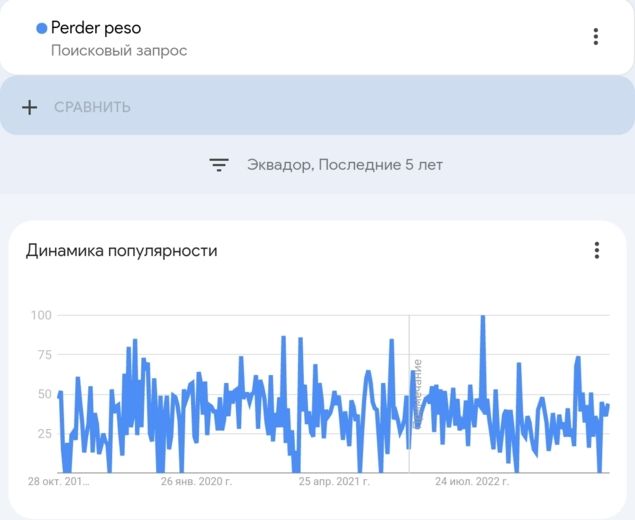Screen dimensions: 635x520
Task: Click the 75 value on y-axis
Action: (44, 354)
